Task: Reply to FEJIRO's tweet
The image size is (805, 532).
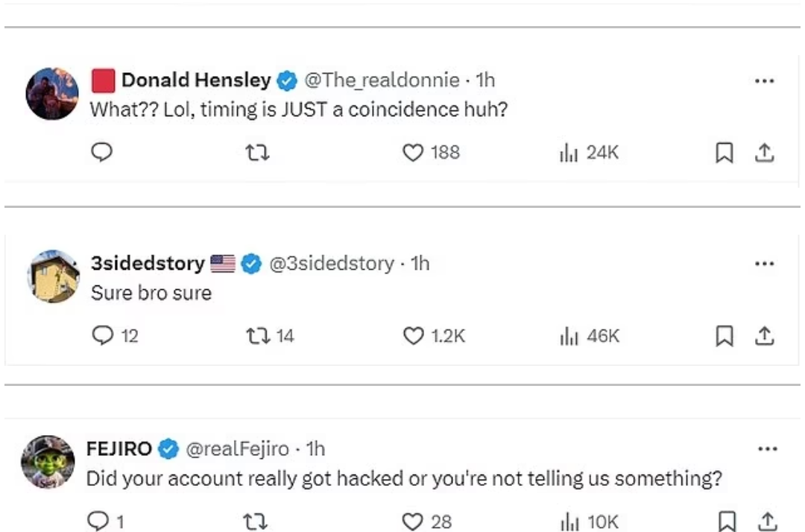Action: coord(98,522)
